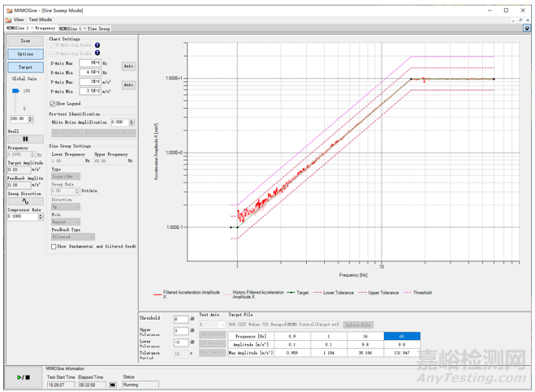Open the sweep Type Logarithmic dropdown
The width and height of the screenshot is (535, 392).
pyautogui.click(x=65, y=178)
